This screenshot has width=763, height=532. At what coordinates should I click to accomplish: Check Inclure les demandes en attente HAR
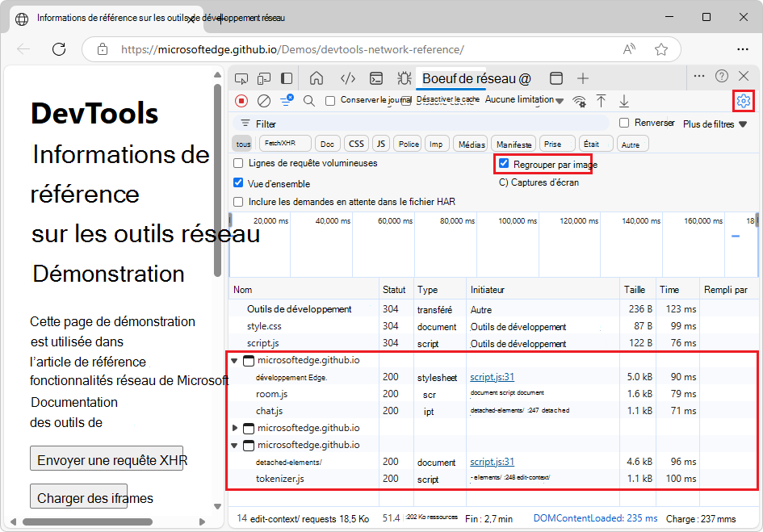point(238,202)
